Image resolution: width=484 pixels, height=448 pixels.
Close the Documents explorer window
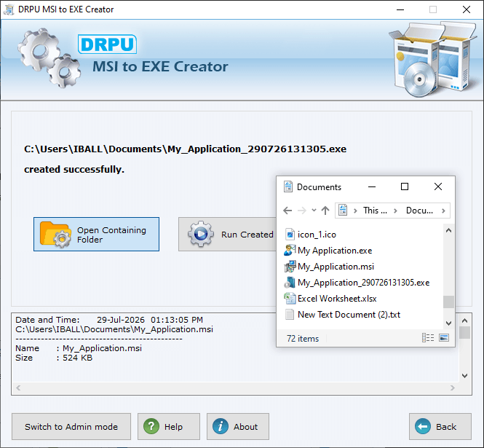(438, 186)
